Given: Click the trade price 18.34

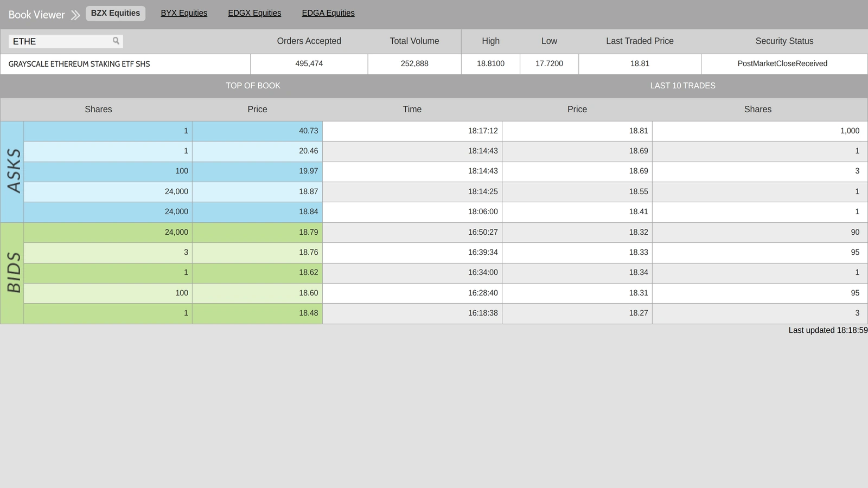Looking at the screenshot, I should tap(639, 273).
